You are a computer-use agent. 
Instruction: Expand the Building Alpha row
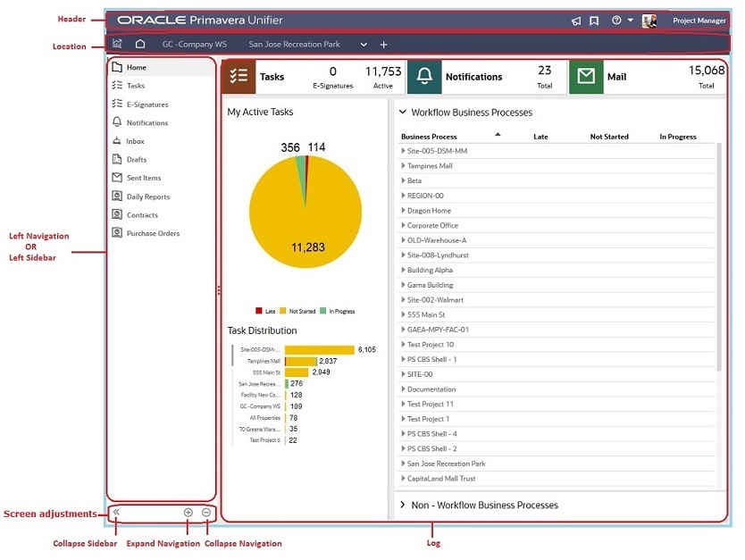coord(404,270)
